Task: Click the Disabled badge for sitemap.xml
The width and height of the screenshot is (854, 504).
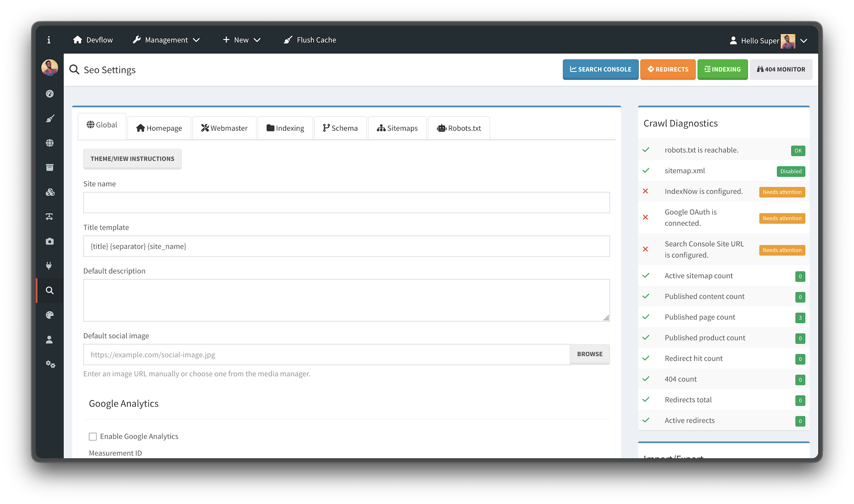Action: click(791, 171)
